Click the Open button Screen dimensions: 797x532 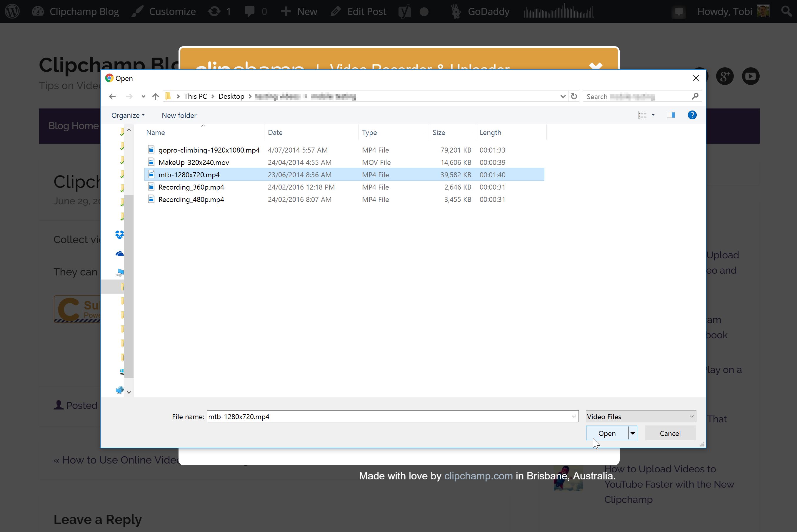click(607, 433)
